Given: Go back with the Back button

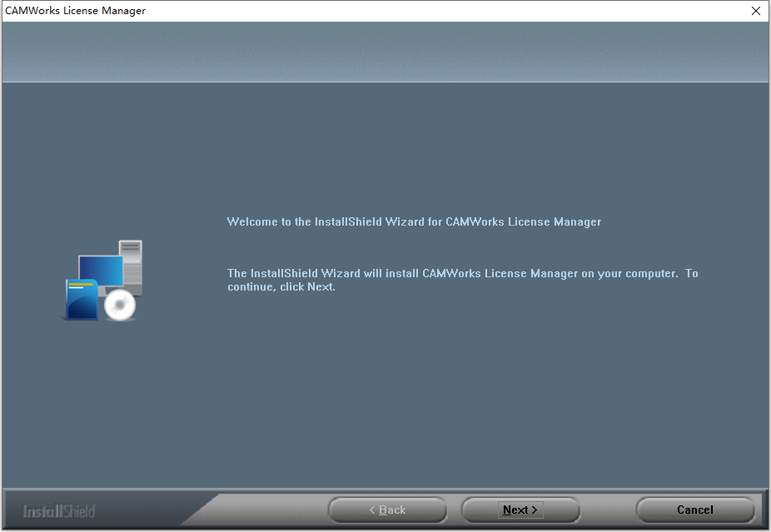Looking at the screenshot, I should pyautogui.click(x=387, y=510).
